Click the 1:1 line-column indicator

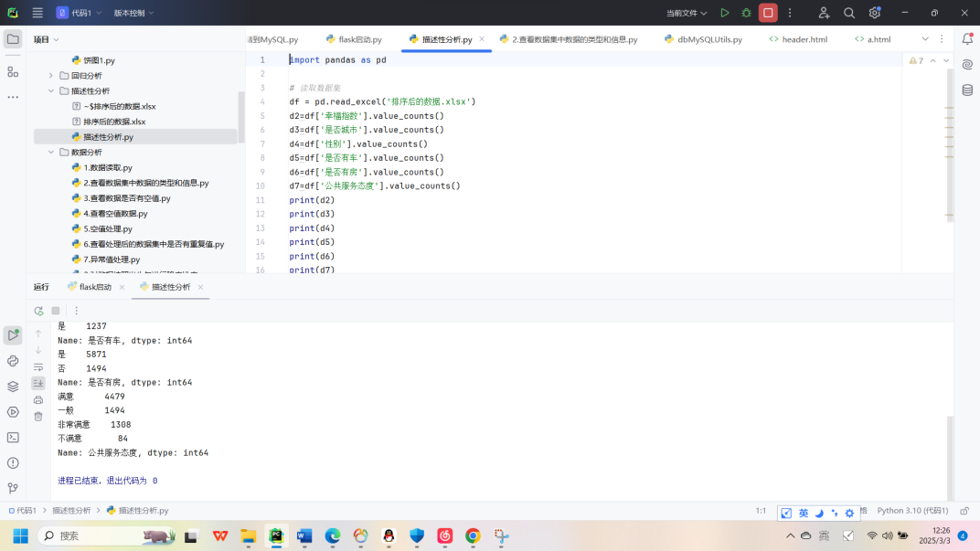[761, 511]
